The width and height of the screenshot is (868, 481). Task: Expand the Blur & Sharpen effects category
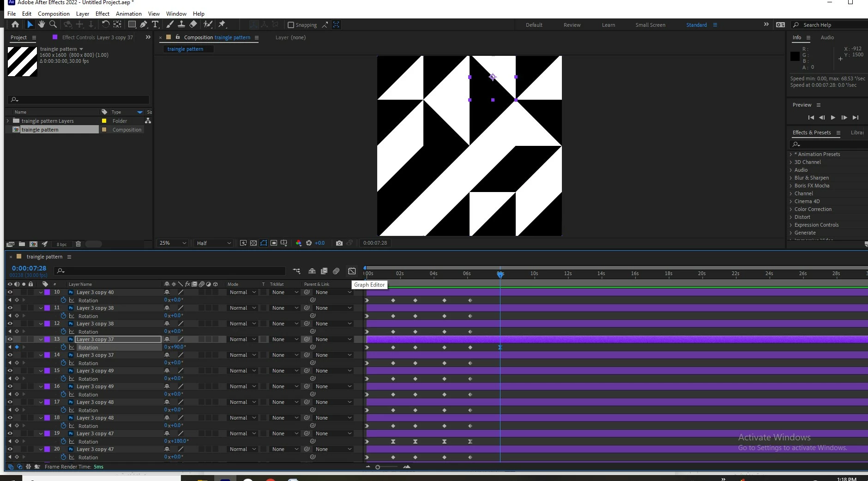click(x=791, y=178)
